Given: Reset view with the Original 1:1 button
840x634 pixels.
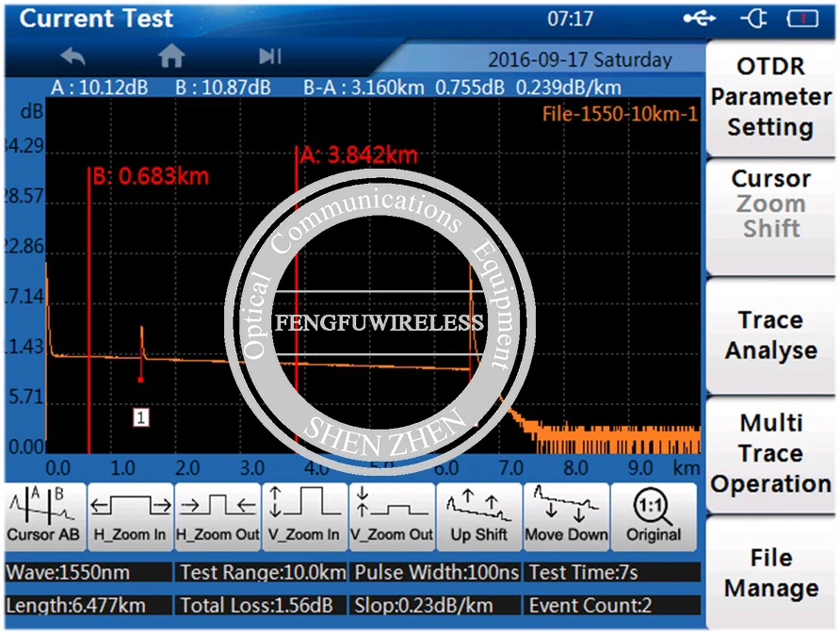Looking at the screenshot, I should 654,516.
